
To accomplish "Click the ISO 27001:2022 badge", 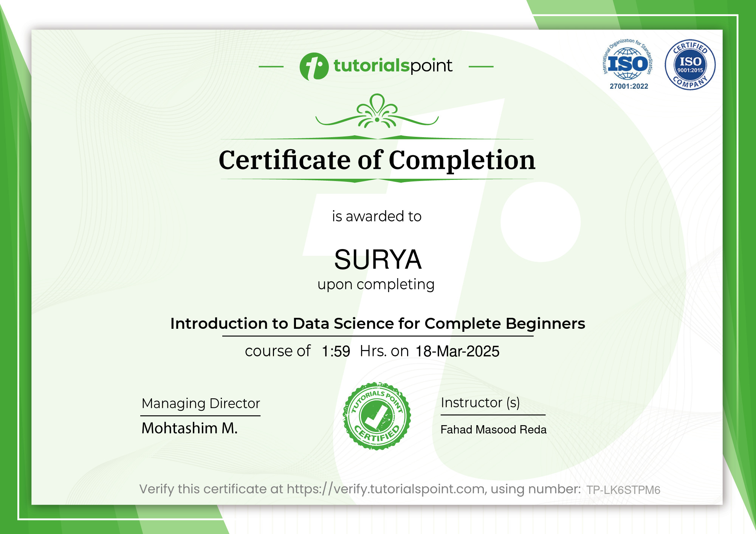I will [x=628, y=64].
